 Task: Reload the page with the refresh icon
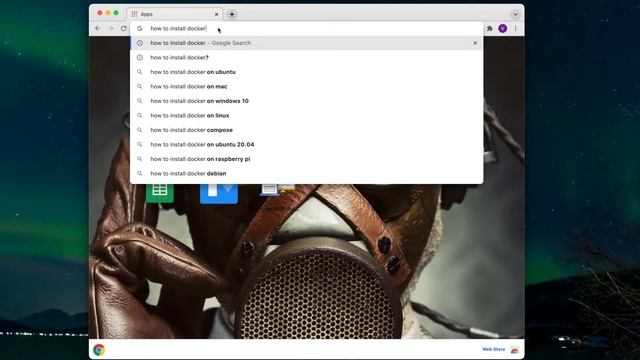tap(124, 28)
